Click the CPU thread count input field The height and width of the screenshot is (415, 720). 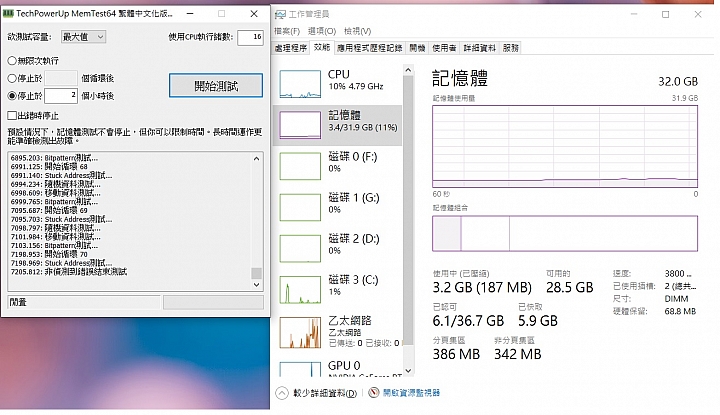coord(250,37)
